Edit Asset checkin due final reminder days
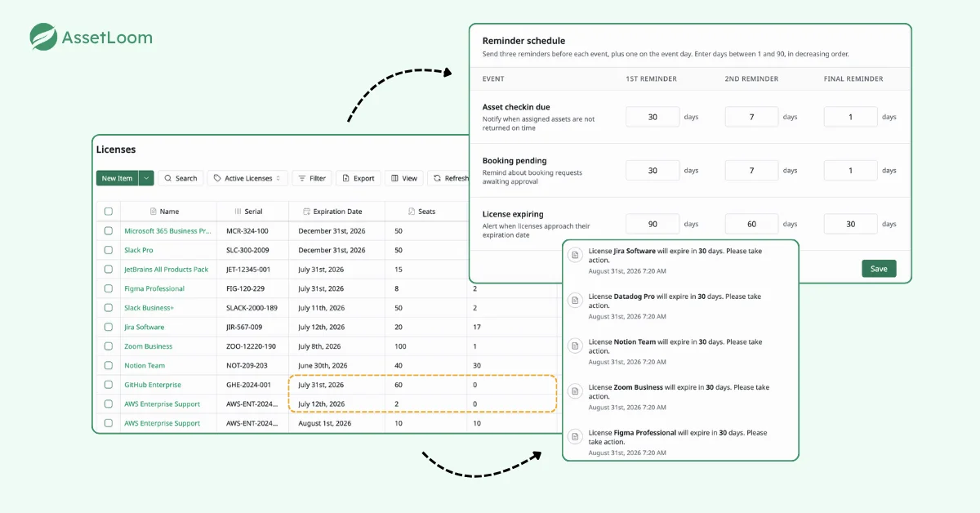 [x=850, y=117]
